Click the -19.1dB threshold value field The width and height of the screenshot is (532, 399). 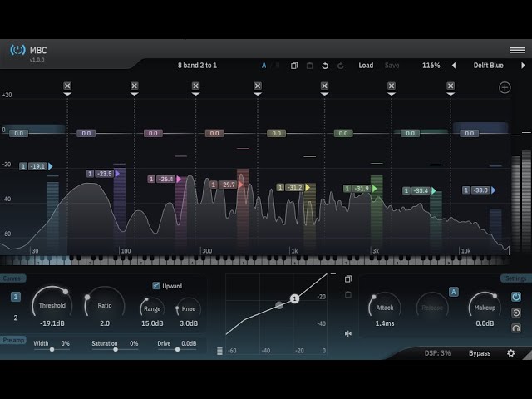pos(52,323)
